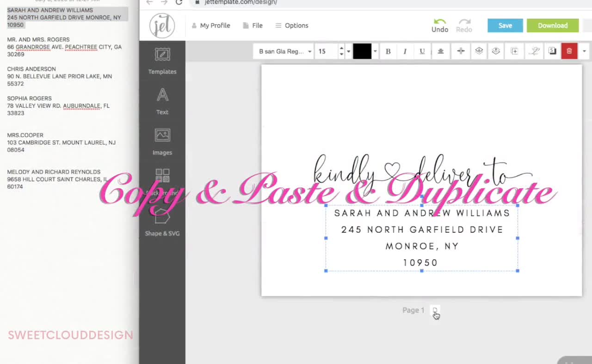
Task: Click the duplicate page icon beside Page 1
Action: 435,310
